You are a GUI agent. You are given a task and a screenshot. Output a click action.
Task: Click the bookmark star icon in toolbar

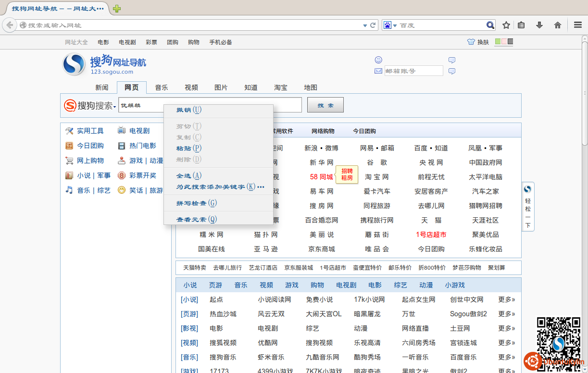pyautogui.click(x=506, y=25)
